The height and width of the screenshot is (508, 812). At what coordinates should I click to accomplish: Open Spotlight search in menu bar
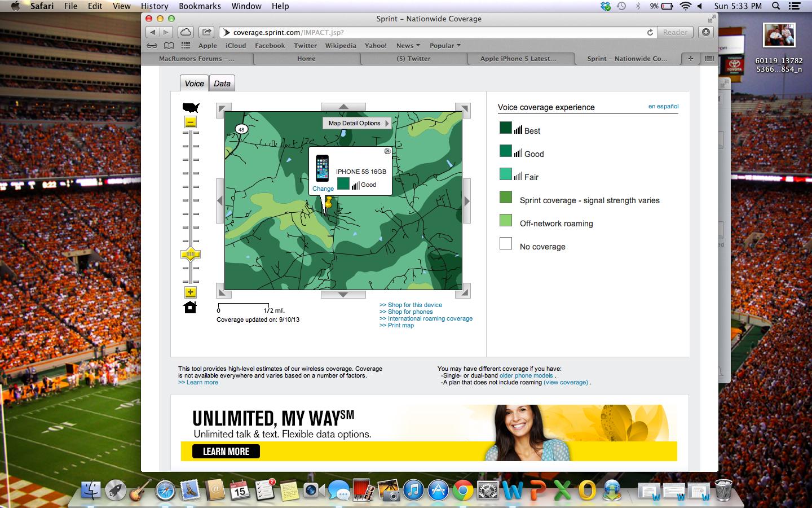[776, 6]
